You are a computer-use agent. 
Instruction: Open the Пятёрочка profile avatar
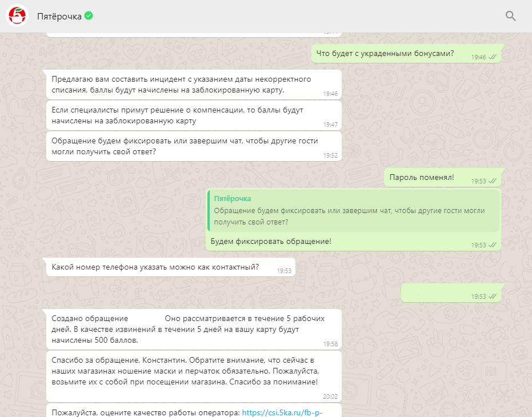click(17, 16)
